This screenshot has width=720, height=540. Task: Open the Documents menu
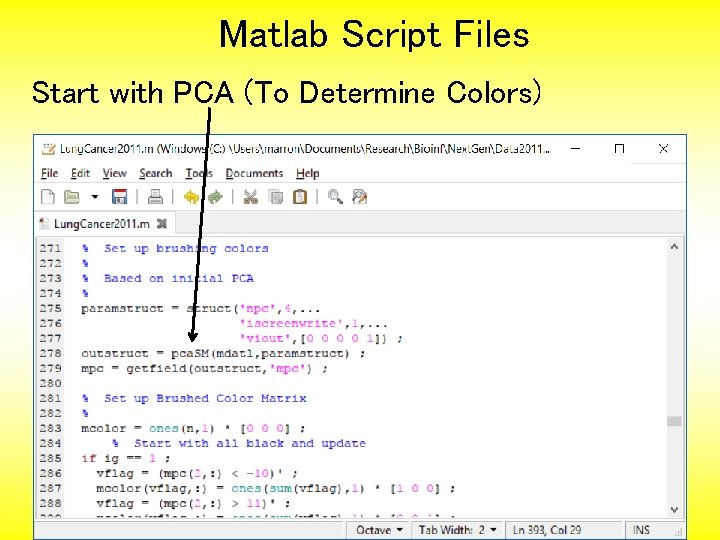[x=254, y=173]
